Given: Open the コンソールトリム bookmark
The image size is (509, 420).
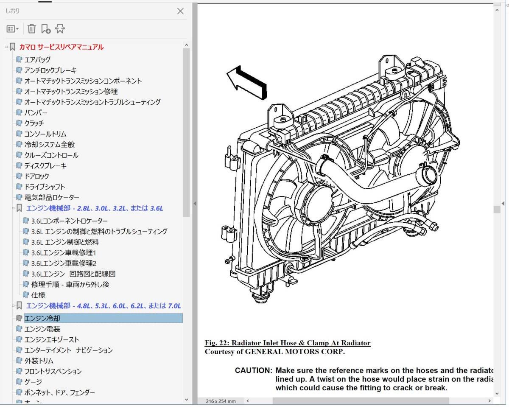Looking at the screenshot, I should 45,134.
